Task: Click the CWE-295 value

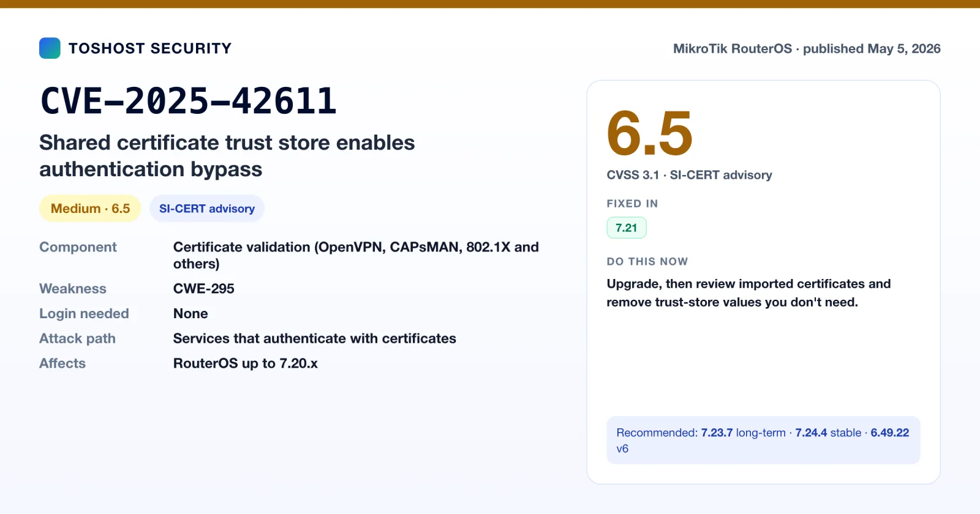Action: point(204,289)
